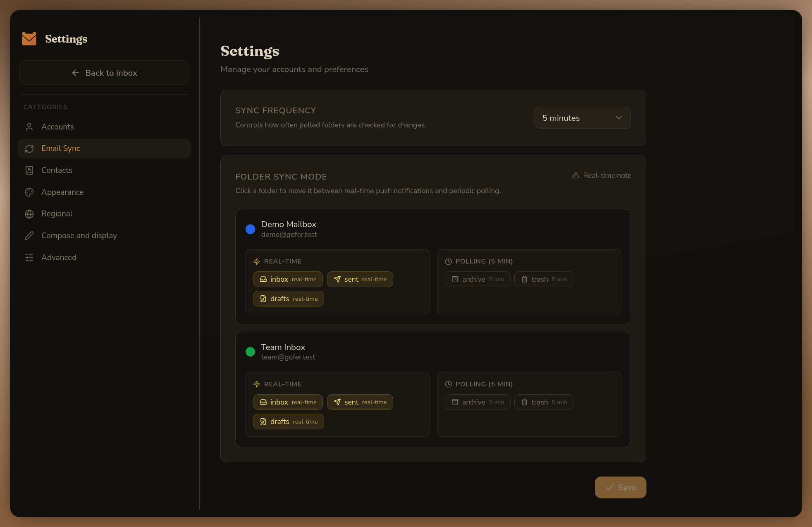812x527 pixels.
Task: Move Team Inbox archive folder to real-time
Action: [478, 402]
